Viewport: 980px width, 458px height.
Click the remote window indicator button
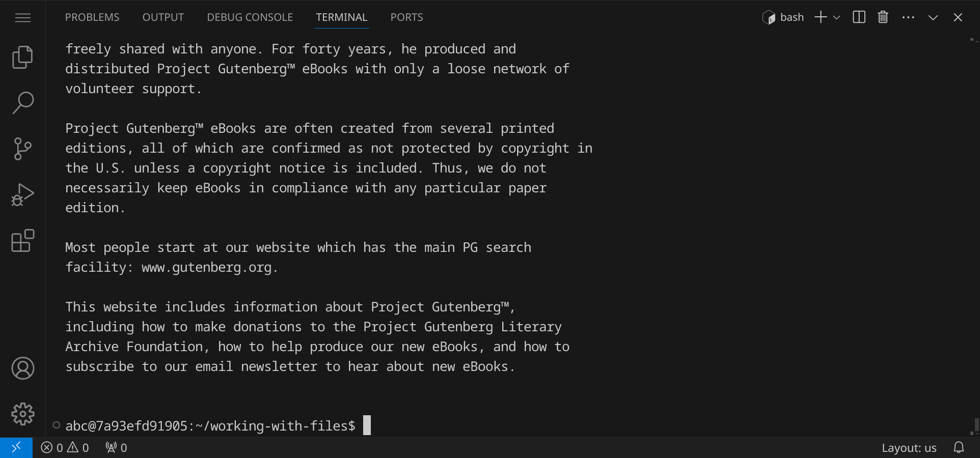(16, 448)
